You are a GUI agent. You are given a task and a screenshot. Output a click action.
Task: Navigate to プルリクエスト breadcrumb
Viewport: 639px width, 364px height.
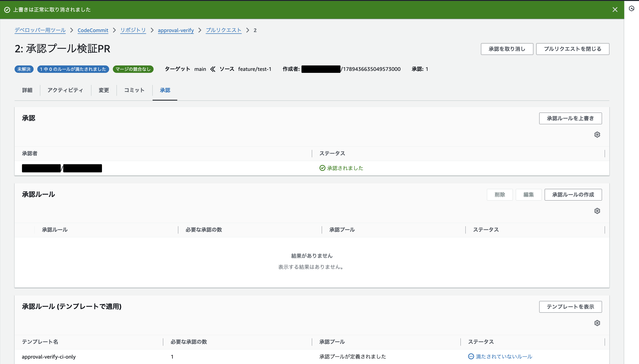223,30
